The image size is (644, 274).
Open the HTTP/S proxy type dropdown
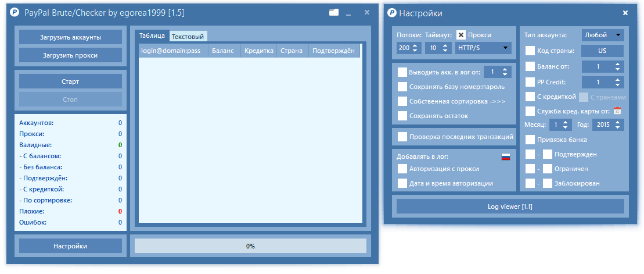(x=483, y=48)
